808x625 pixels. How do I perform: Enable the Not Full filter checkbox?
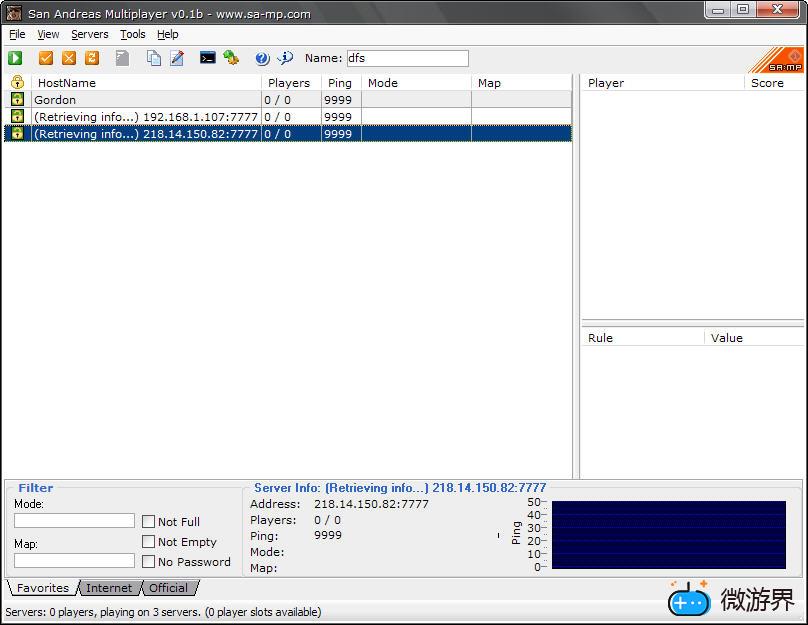pos(148,521)
